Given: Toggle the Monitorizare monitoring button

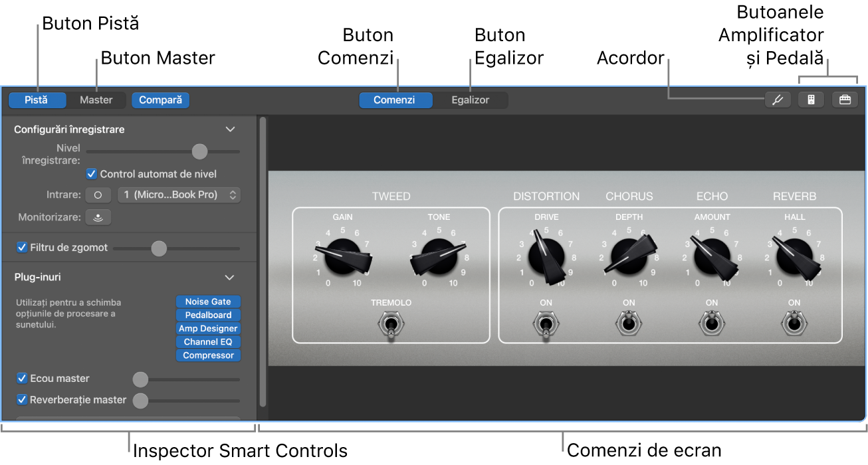Looking at the screenshot, I should click(98, 217).
